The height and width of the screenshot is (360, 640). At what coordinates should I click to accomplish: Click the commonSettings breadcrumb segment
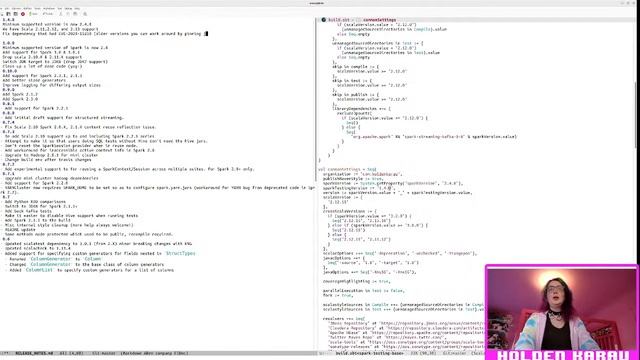click(379, 20)
